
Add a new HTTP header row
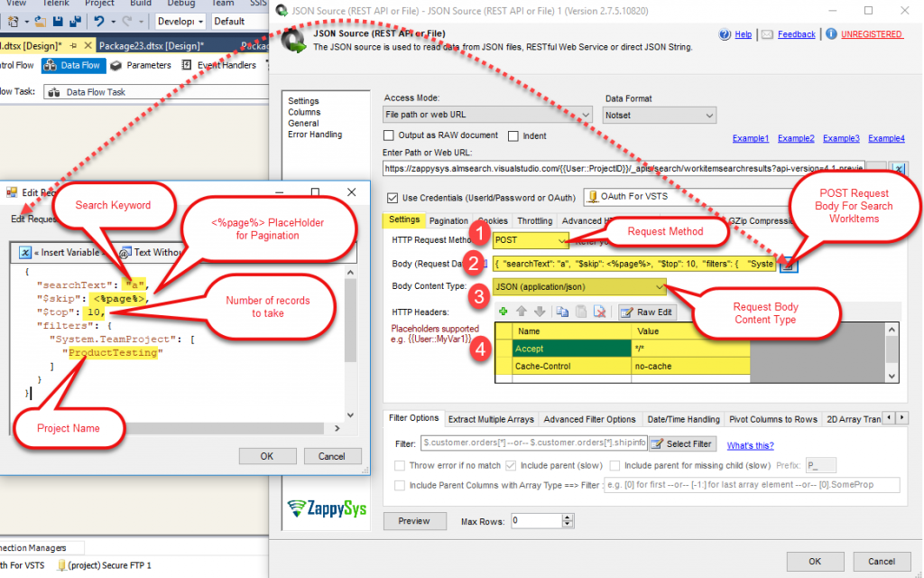(503, 312)
